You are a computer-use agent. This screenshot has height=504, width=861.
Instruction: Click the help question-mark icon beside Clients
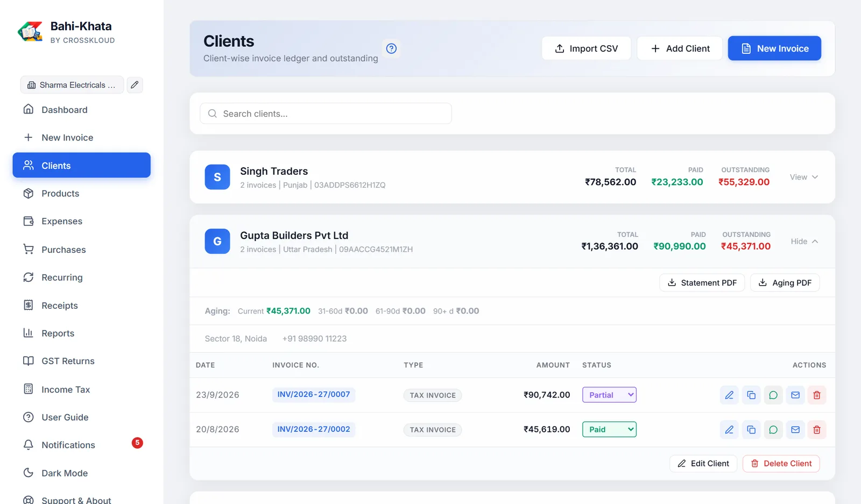click(391, 48)
